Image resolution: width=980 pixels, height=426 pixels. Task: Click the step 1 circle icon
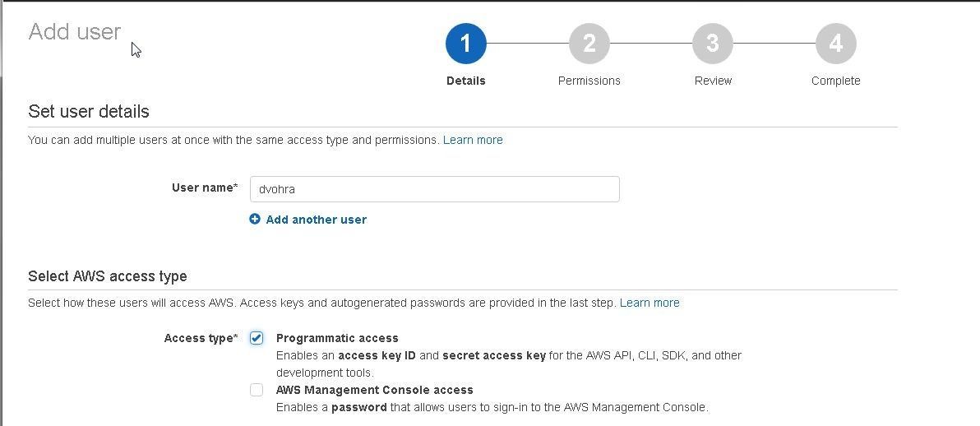(x=465, y=43)
